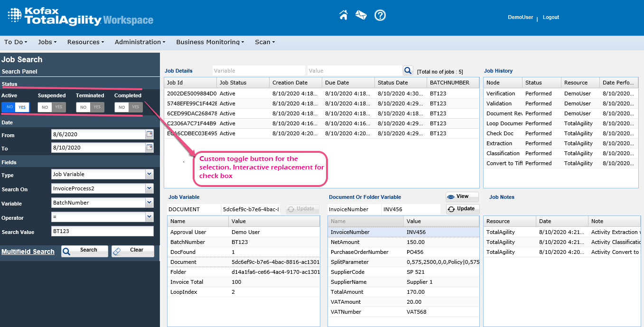Click the Home icon in header

click(344, 15)
